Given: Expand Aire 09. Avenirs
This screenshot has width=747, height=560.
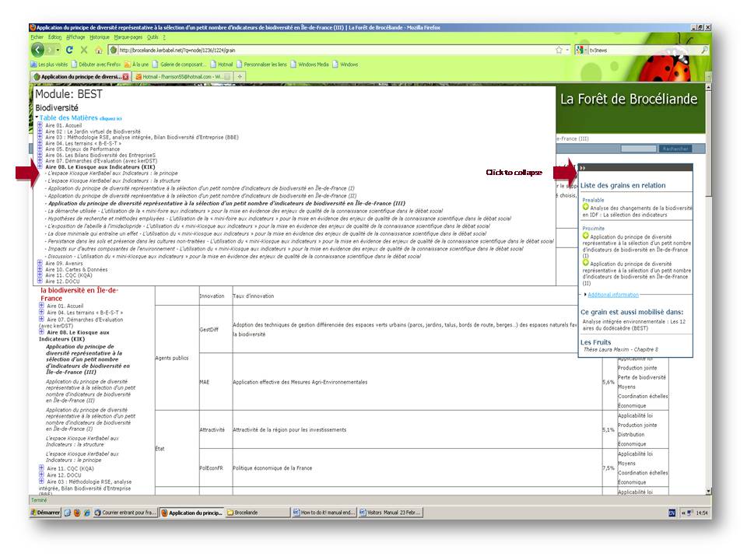Looking at the screenshot, I should (40, 263).
